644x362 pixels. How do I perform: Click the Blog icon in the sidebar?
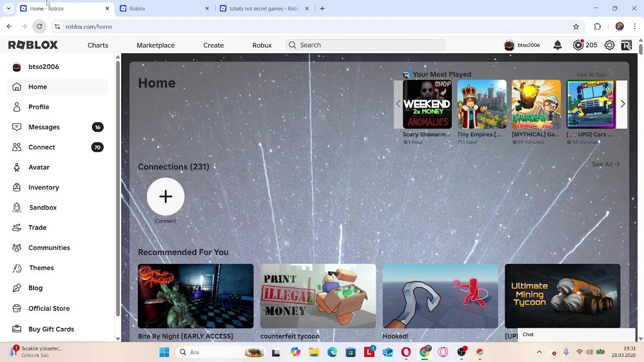click(x=17, y=288)
